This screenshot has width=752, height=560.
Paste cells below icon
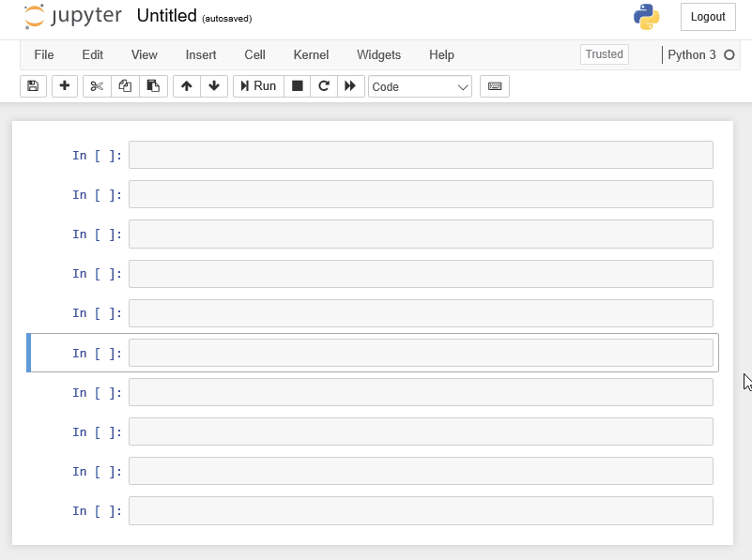click(x=153, y=86)
